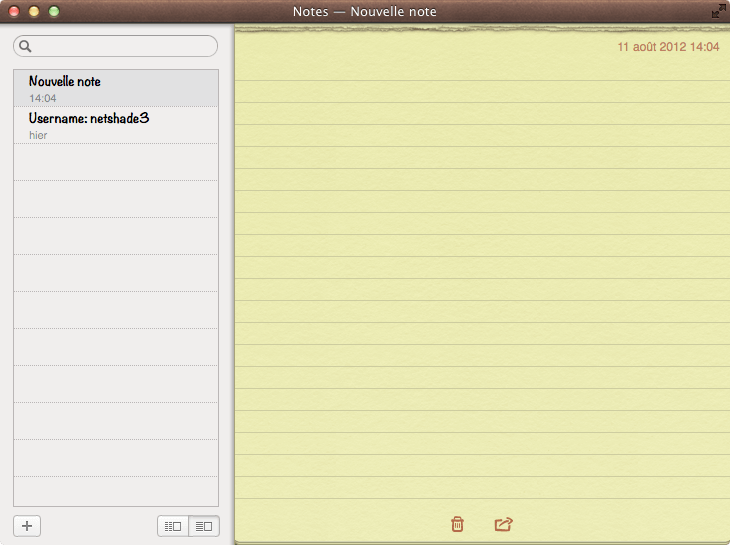Switch to notes-only list view toggle
This screenshot has height=545, width=730.
click(x=204, y=526)
